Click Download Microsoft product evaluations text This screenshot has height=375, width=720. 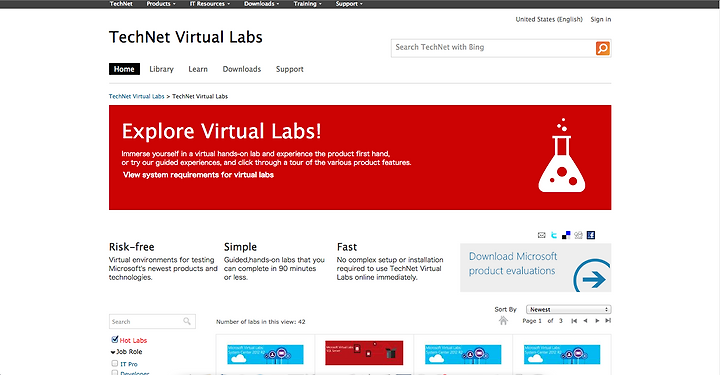(513, 263)
